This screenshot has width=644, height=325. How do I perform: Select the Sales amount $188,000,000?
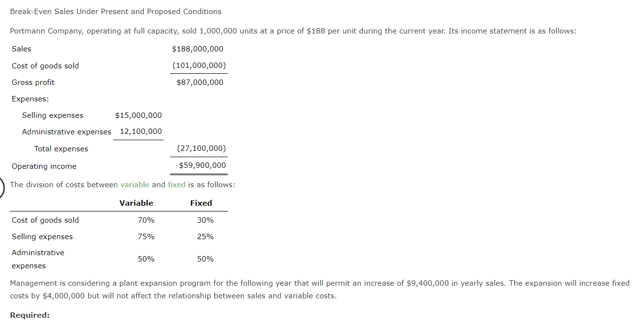click(x=198, y=49)
